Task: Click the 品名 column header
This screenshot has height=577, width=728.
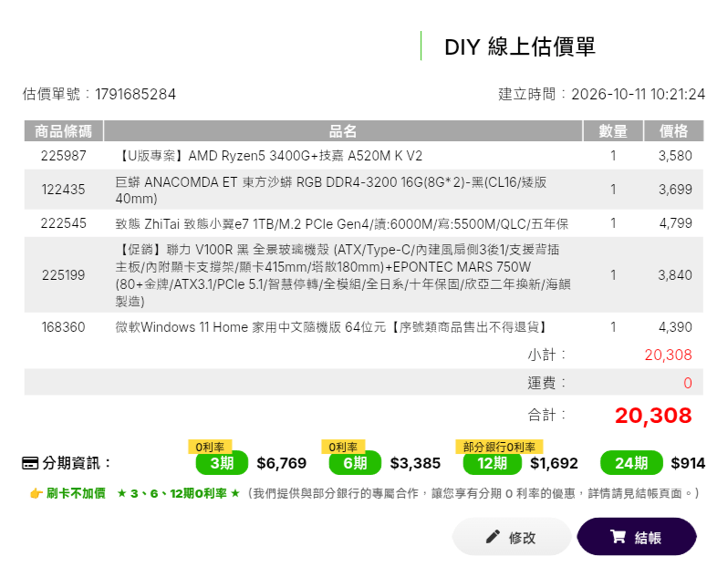Action: [x=343, y=130]
